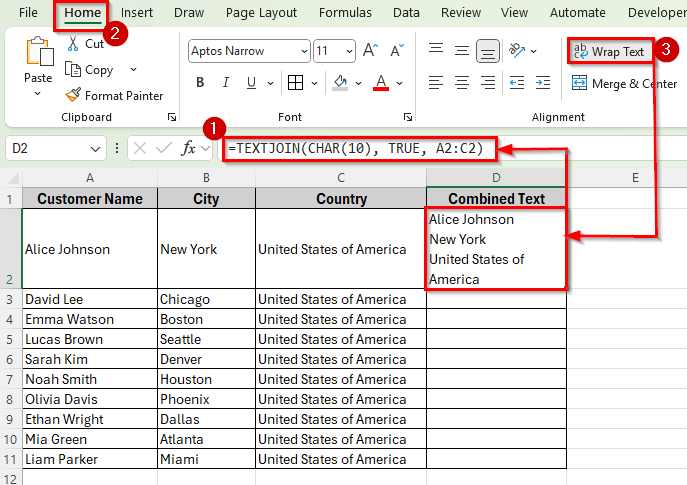The width and height of the screenshot is (687, 485).
Task: Open Insert Function fx icon
Action: (x=188, y=148)
